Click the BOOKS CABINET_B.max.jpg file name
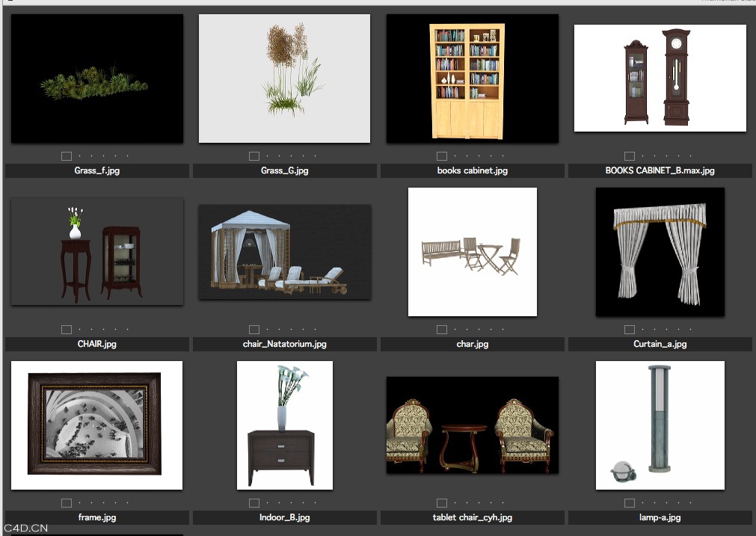This screenshot has height=536, width=756. point(660,170)
